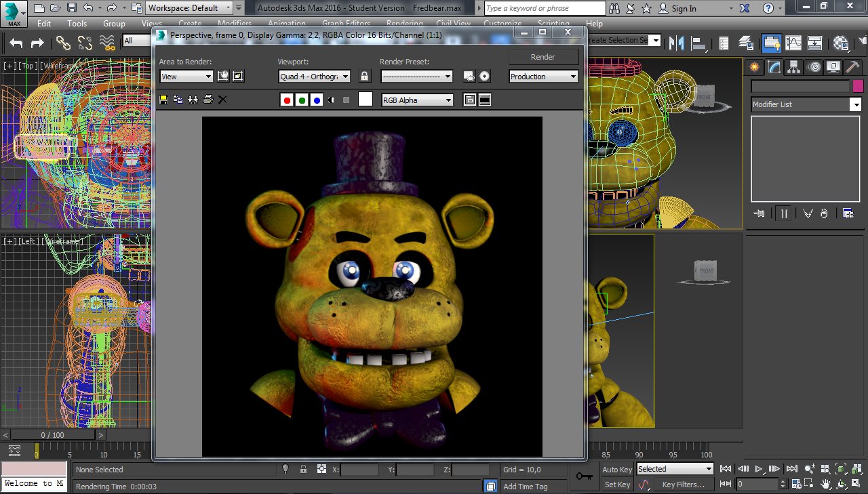
Task: Click Sign In link in title bar
Action: point(684,8)
